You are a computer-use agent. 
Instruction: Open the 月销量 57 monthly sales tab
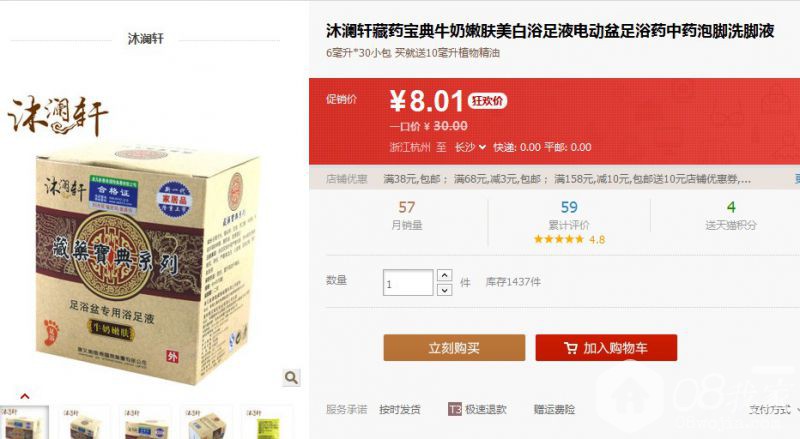pyautogui.click(x=407, y=215)
